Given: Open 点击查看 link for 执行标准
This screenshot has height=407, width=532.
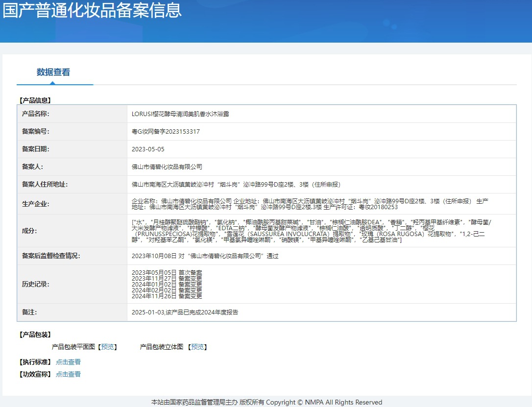Looking at the screenshot, I should click(68, 362).
